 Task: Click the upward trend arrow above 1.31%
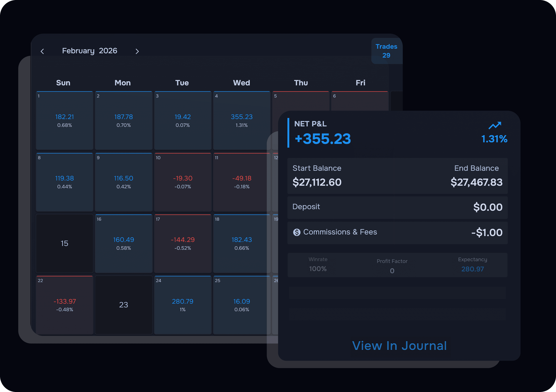[495, 125]
